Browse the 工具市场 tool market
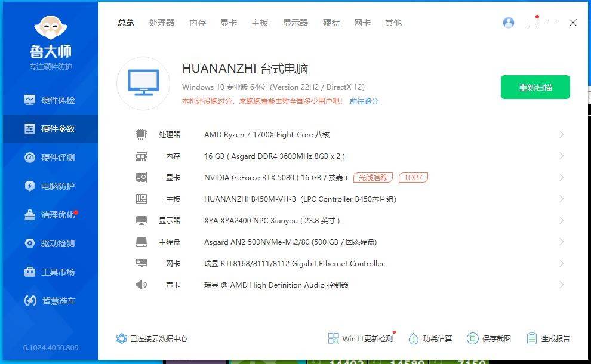This screenshot has width=591, height=364. pyautogui.click(x=50, y=272)
